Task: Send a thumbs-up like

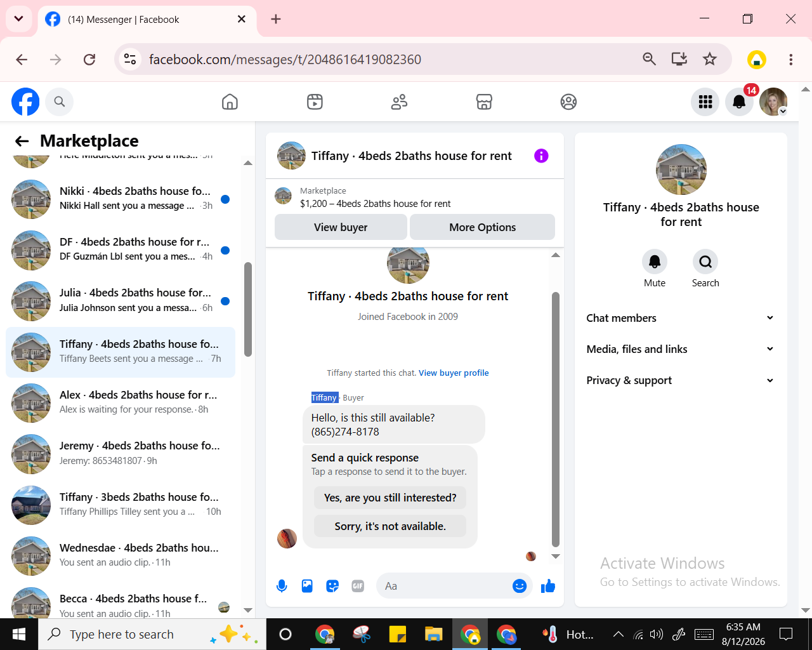Action: 548,586
